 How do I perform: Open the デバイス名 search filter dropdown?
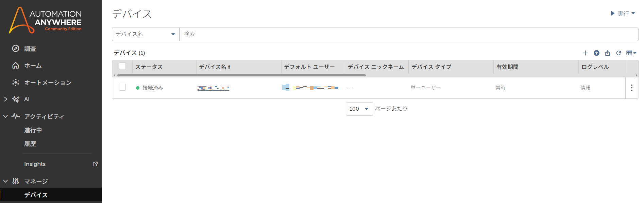click(x=146, y=34)
